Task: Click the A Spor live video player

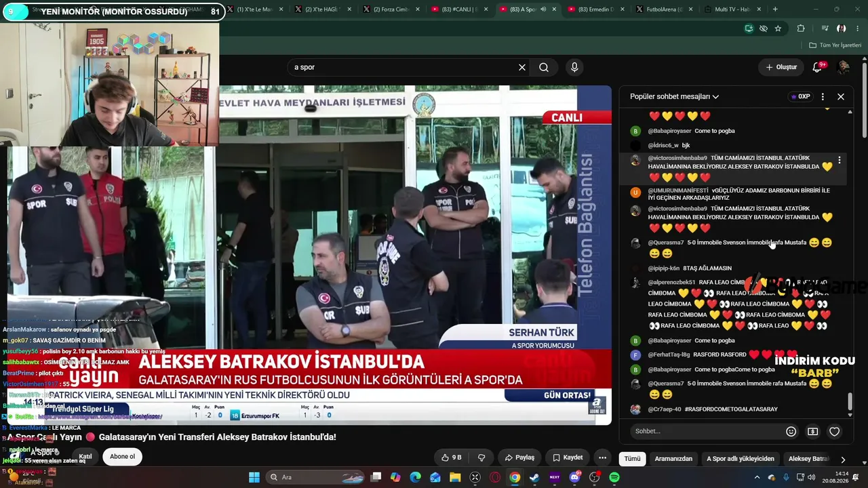Action: pos(309,255)
